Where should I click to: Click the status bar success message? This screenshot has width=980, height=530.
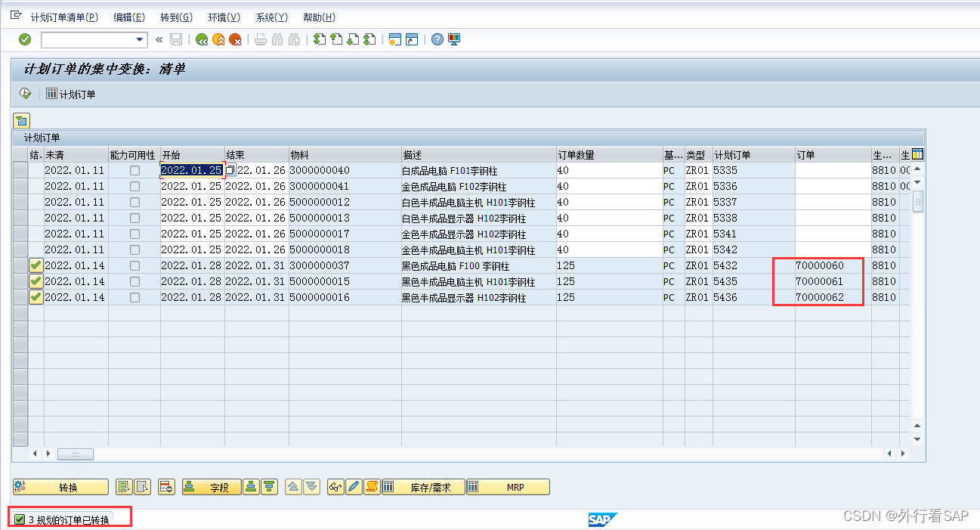tap(69, 519)
